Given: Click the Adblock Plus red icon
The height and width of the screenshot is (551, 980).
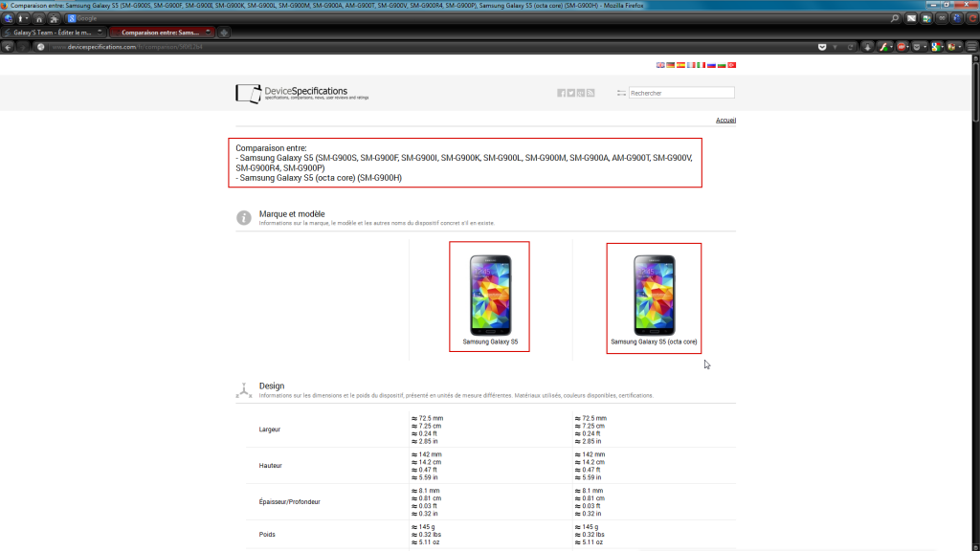Looking at the screenshot, I should (902, 47).
